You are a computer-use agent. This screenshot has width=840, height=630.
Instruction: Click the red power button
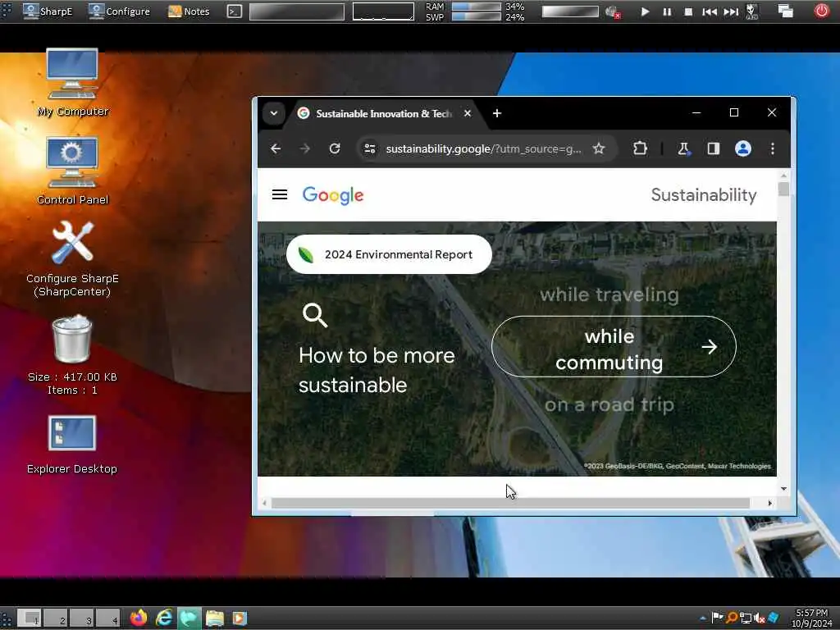[x=821, y=11]
